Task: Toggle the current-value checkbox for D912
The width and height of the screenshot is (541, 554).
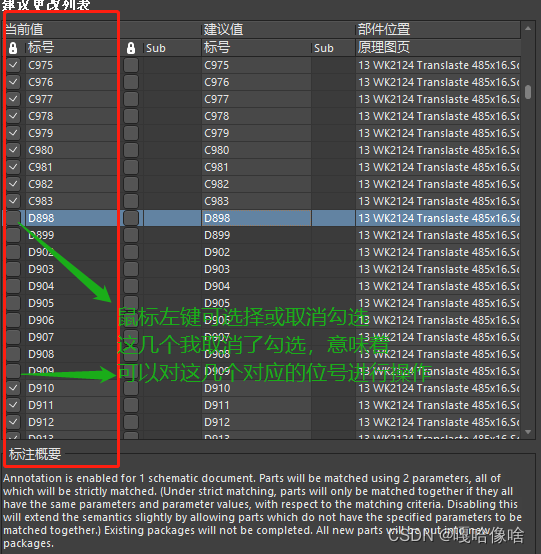Action: [x=13, y=422]
